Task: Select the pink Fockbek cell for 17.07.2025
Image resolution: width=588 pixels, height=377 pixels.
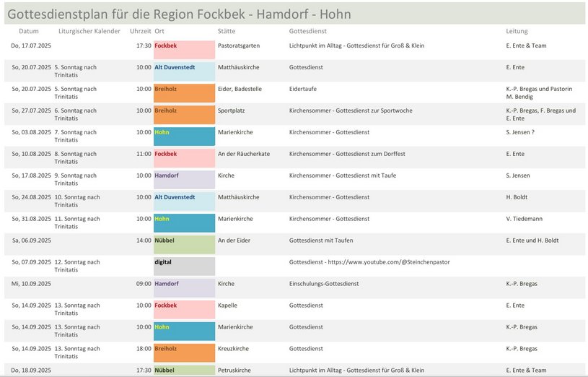Action: coord(184,50)
